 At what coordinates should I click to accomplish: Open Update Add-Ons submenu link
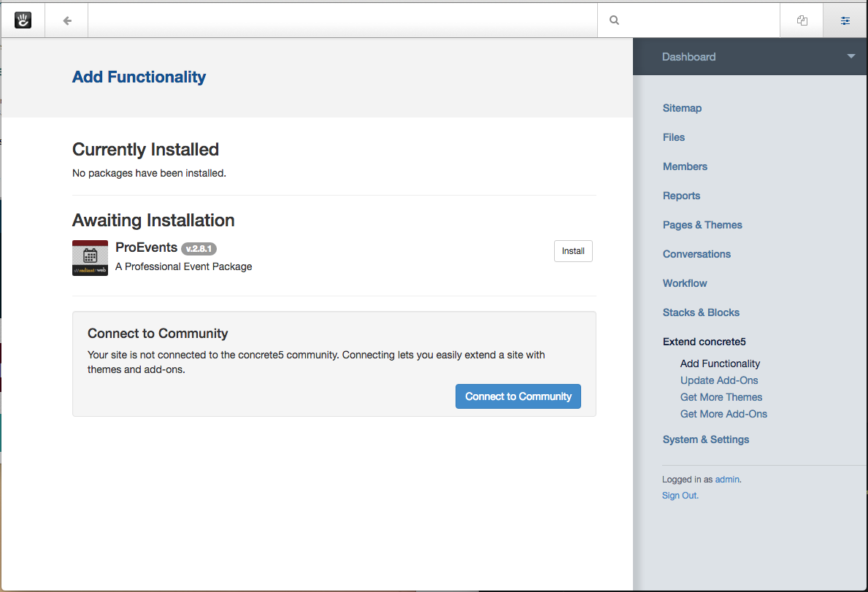(x=719, y=380)
